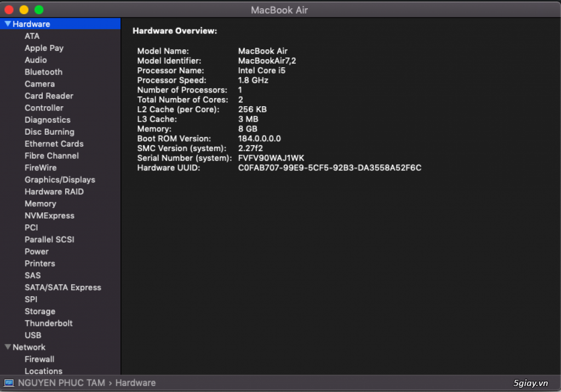Show Thunderbolt device information
The image size is (561, 392).
[48, 324]
